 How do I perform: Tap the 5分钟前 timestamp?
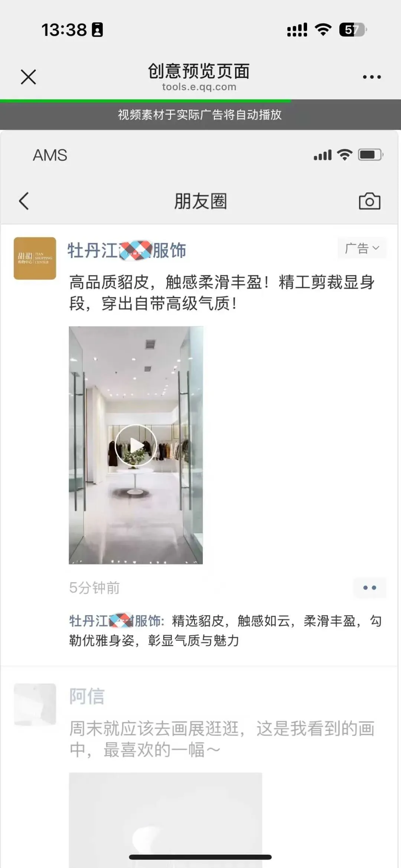94,588
